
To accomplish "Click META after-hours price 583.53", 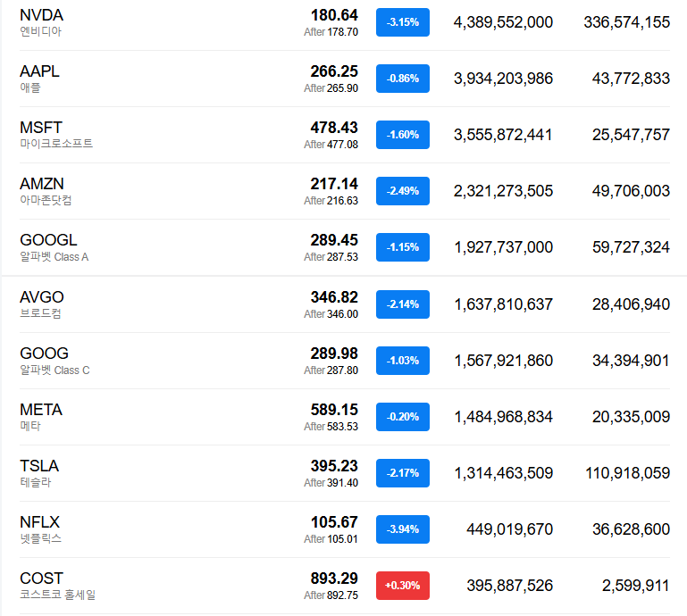I will pos(343,427).
